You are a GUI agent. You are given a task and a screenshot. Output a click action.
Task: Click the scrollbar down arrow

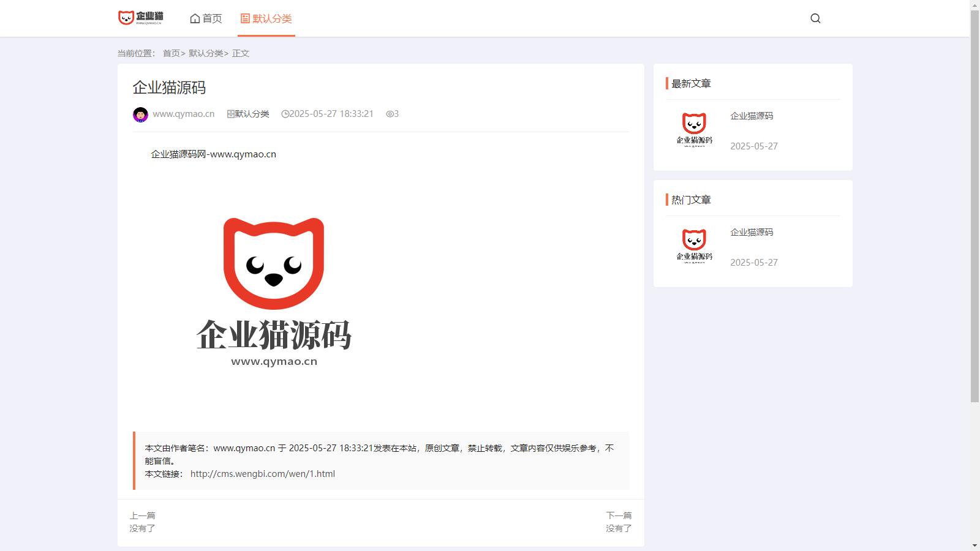[x=974, y=545]
